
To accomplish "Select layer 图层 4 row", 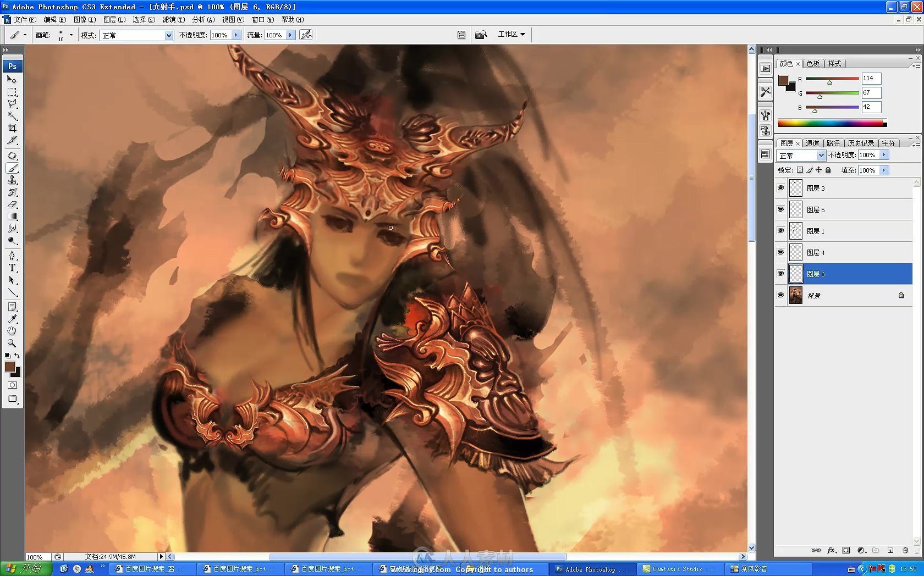I will click(843, 252).
